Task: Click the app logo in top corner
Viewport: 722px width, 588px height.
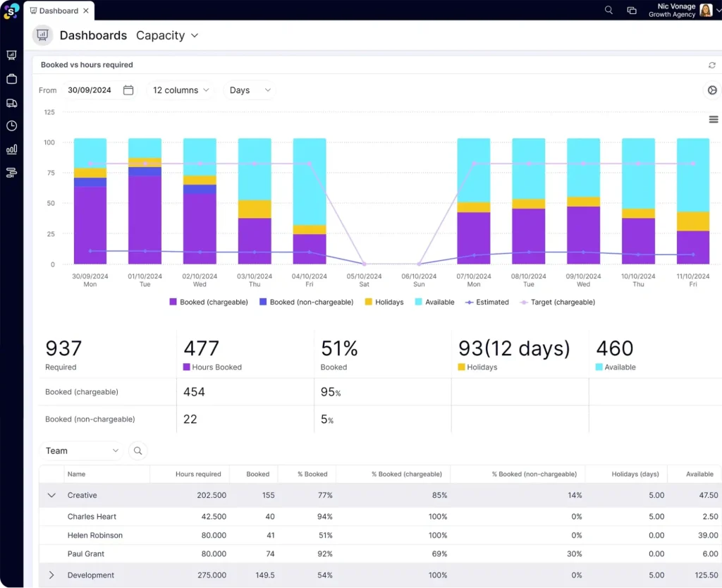Action: click(x=11, y=10)
